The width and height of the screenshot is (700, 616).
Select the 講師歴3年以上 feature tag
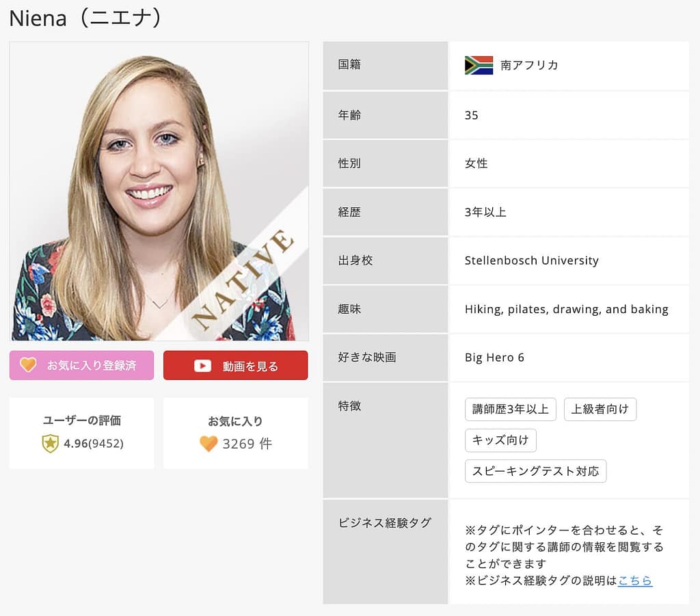tap(511, 409)
